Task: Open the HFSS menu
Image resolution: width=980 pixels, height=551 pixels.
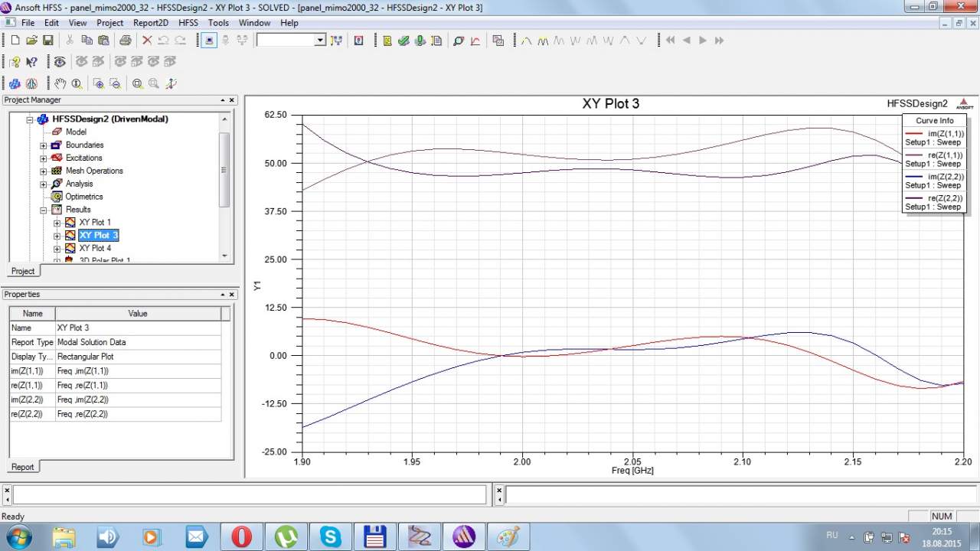Action: 188,23
